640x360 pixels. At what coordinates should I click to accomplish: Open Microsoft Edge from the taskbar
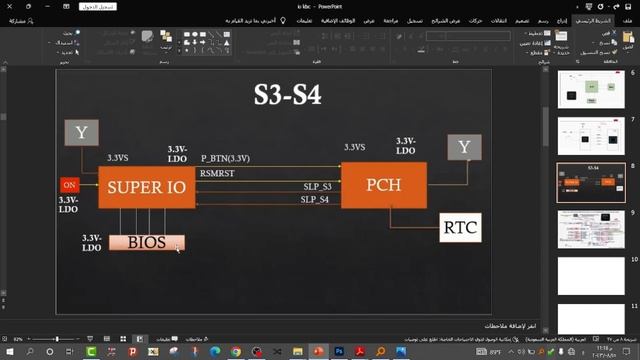point(215,351)
